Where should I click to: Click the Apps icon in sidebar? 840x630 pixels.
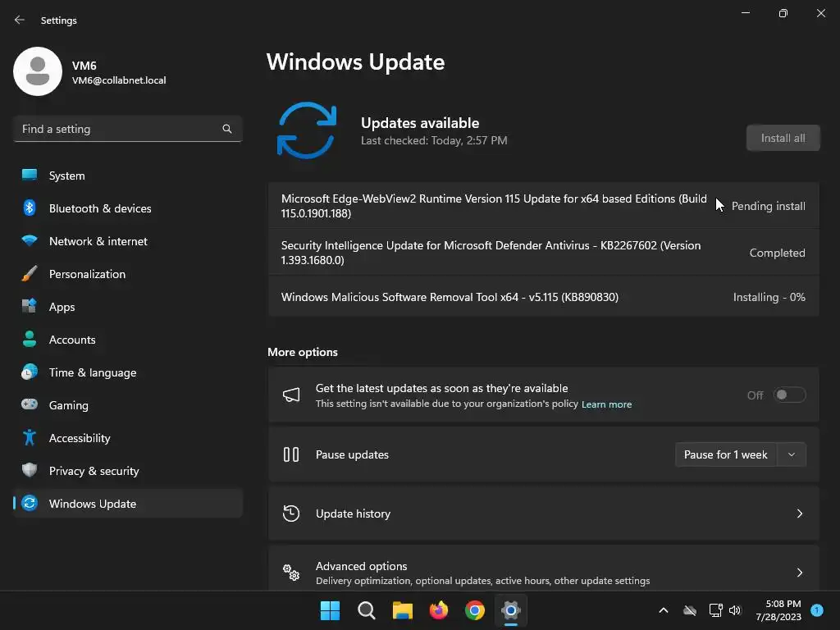click(30, 307)
